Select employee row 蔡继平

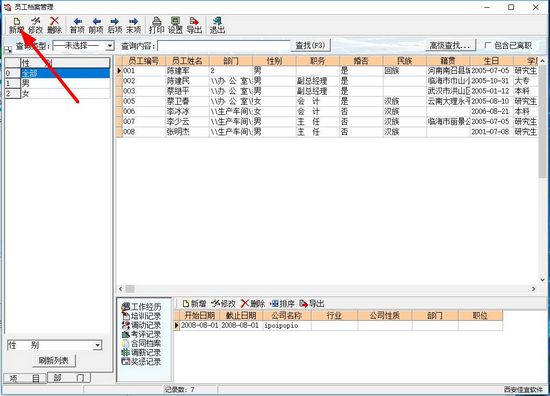tap(327, 91)
